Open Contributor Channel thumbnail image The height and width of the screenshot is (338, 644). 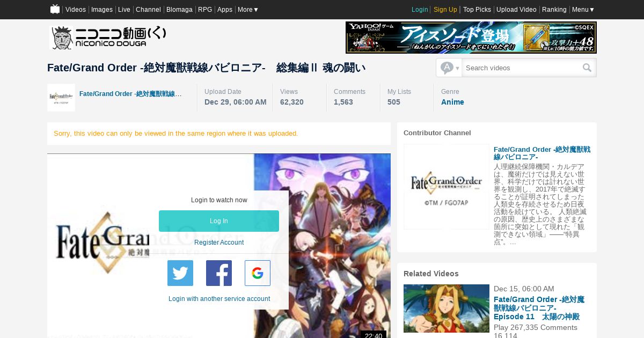coord(447,187)
